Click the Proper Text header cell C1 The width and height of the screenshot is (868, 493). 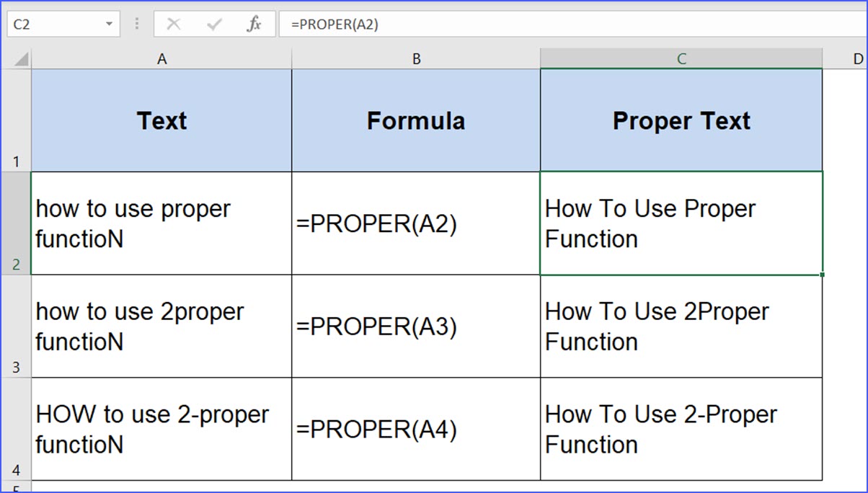tap(681, 120)
